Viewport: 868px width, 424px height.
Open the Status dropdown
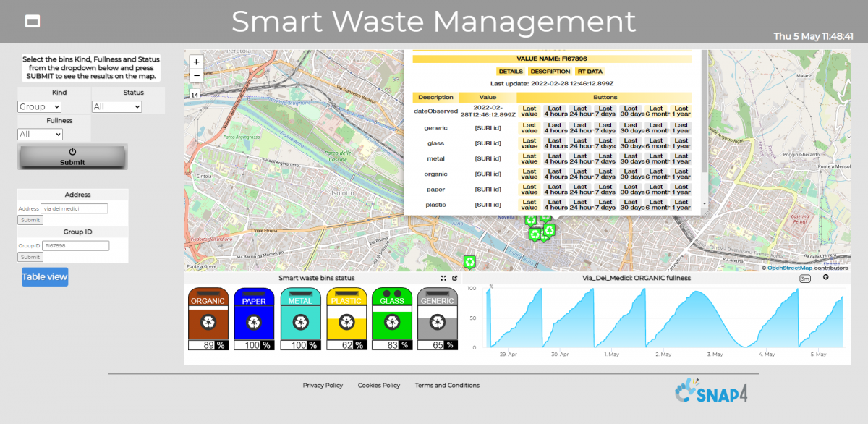116,106
